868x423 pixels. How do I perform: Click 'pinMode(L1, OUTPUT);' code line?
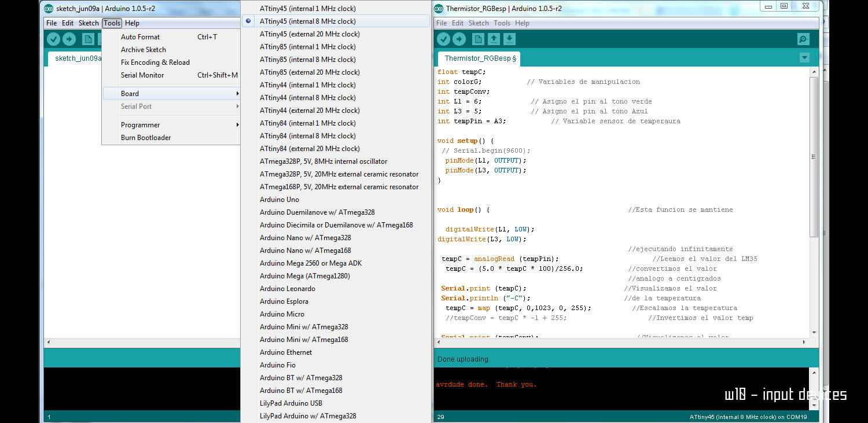tap(486, 160)
